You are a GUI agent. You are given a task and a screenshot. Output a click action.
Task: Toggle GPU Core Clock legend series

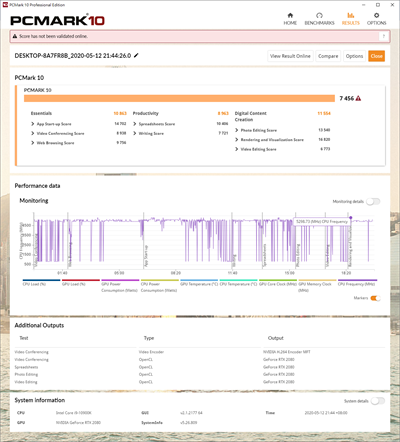(x=278, y=282)
